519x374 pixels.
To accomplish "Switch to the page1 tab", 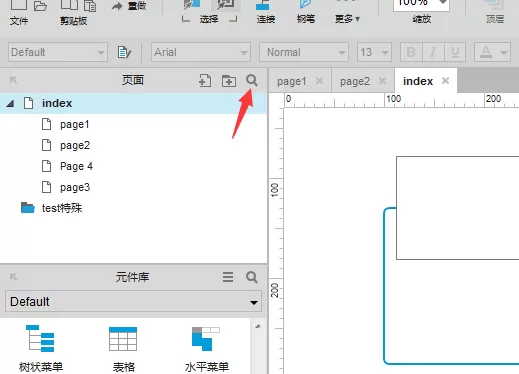I will click(x=292, y=81).
